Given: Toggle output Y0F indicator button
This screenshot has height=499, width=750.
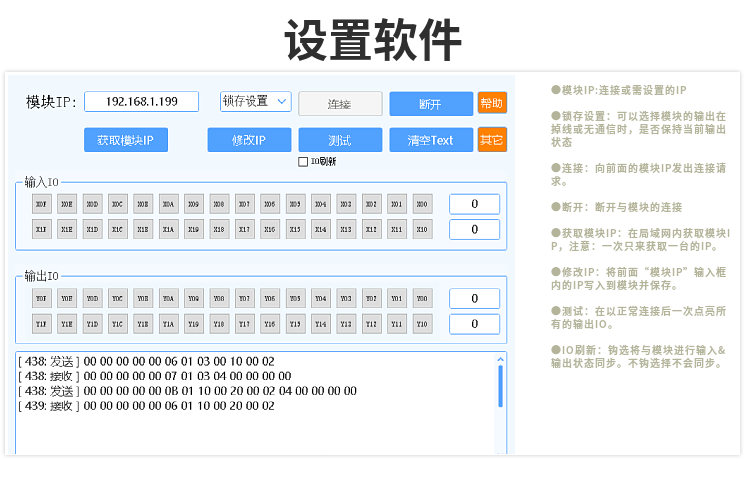Looking at the screenshot, I should point(42,298).
